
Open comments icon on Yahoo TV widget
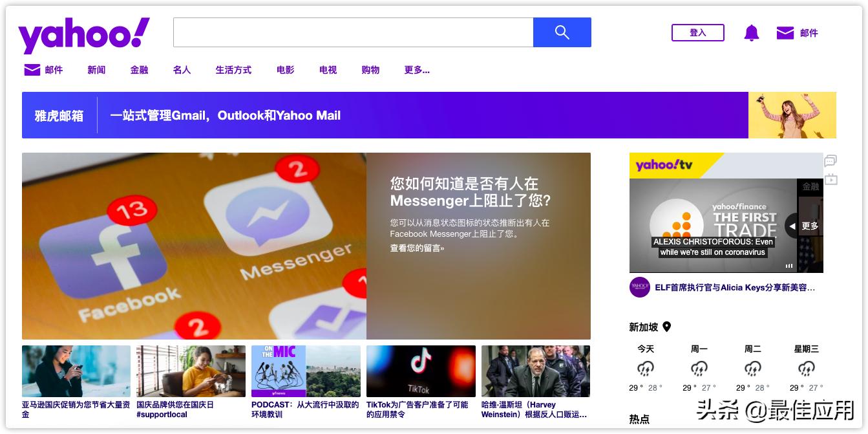(830, 161)
